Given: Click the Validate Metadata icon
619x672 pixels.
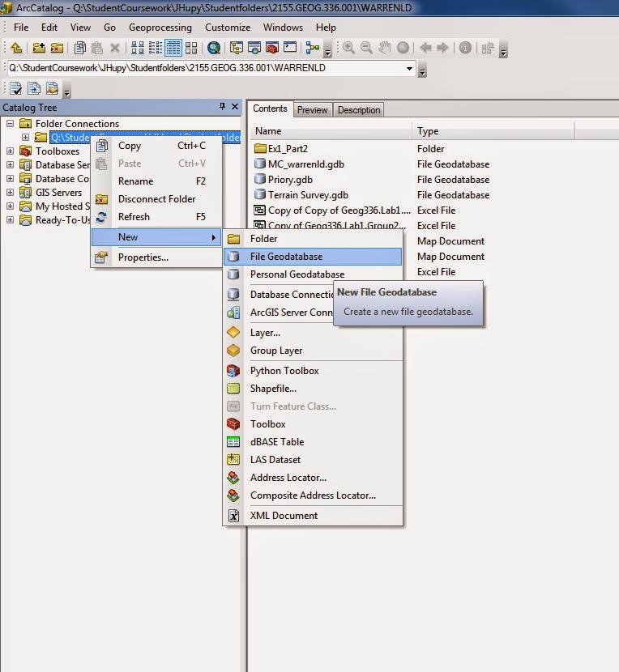Looking at the screenshot, I should tap(16, 88).
